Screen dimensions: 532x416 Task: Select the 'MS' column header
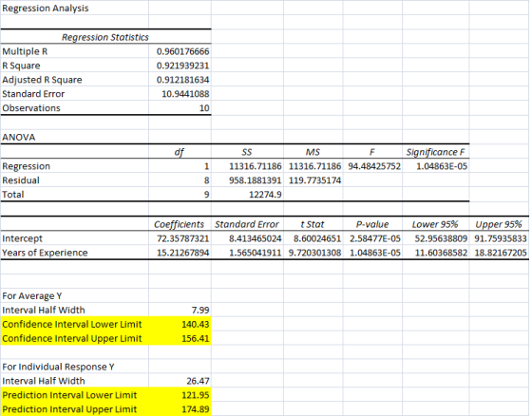click(313, 152)
